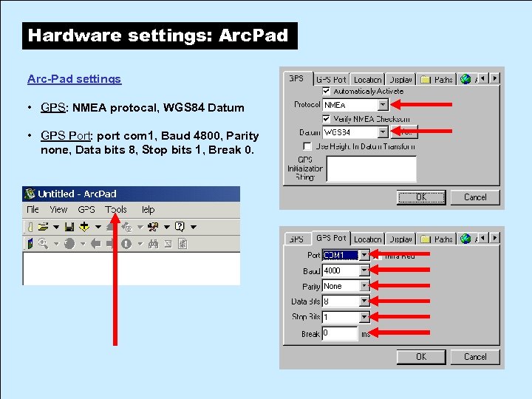Click the Open Map folder icon
This screenshot has height=399, width=532.
coord(43,227)
